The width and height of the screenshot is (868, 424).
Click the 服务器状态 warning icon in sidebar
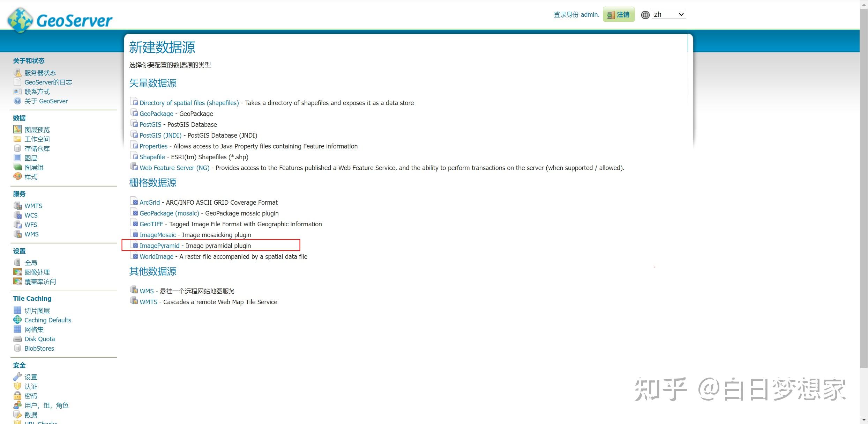coord(17,73)
